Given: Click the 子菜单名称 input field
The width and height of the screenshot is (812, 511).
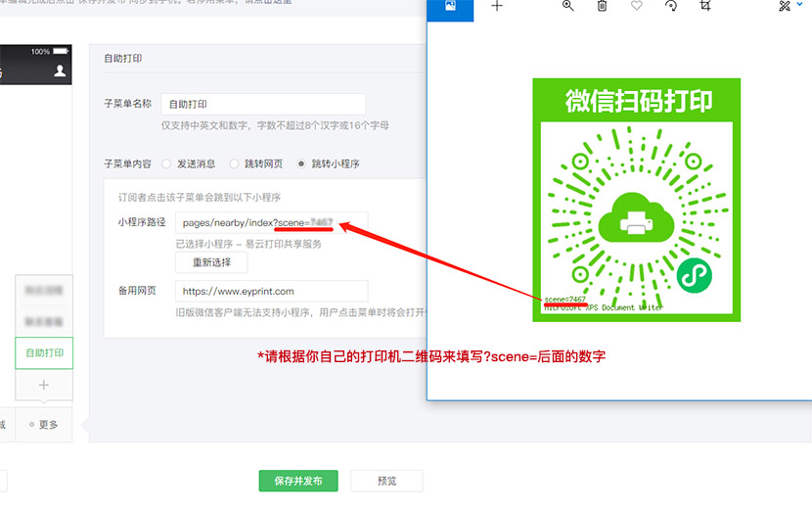Looking at the screenshot, I should click(x=263, y=104).
